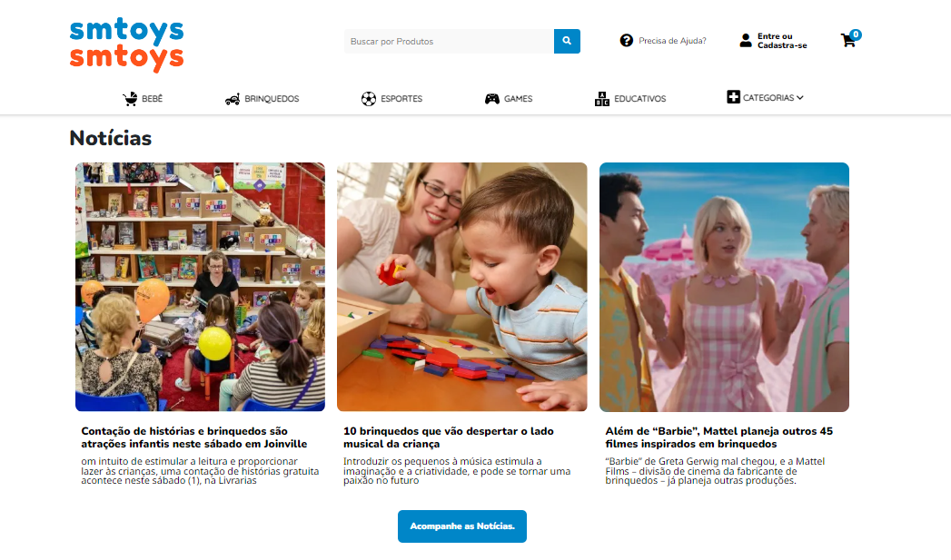Click the building blocks Educativos icon
This screenshot has width=951, height=560.
coord(601,99)
